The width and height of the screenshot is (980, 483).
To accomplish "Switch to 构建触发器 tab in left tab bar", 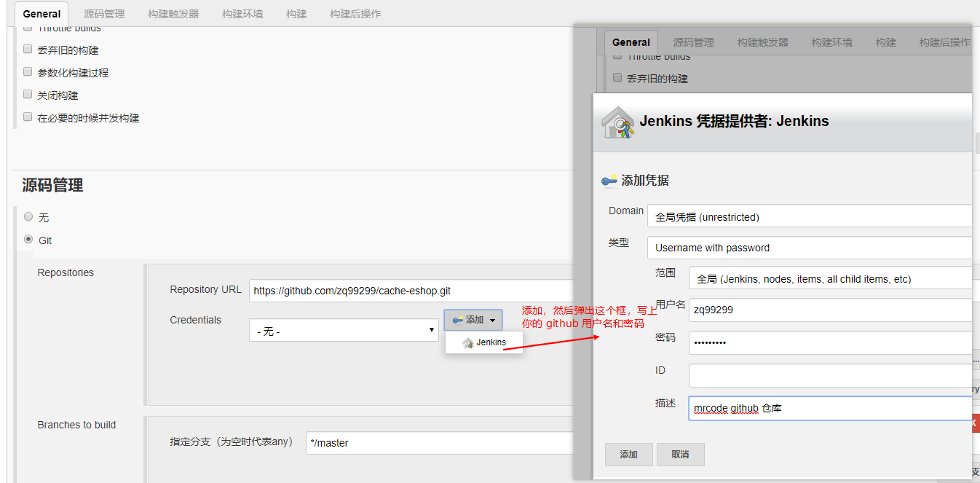I will coord(173,14).
